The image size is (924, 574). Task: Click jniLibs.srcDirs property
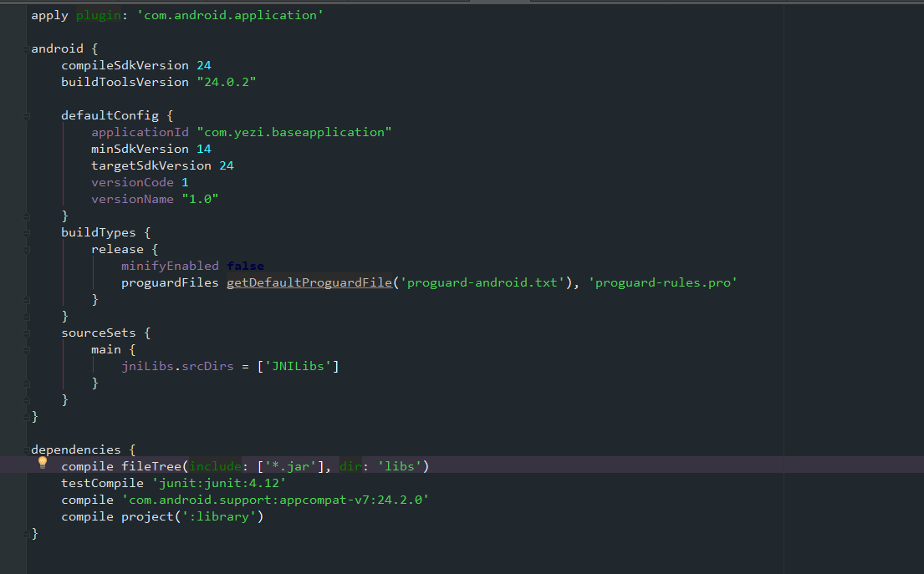tap(177, 366)
